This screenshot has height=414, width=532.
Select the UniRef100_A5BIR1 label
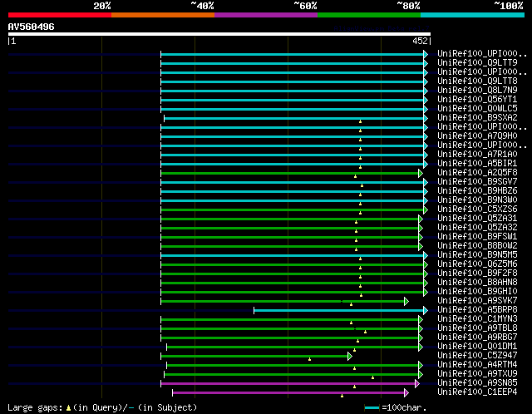tap(477, 164)
